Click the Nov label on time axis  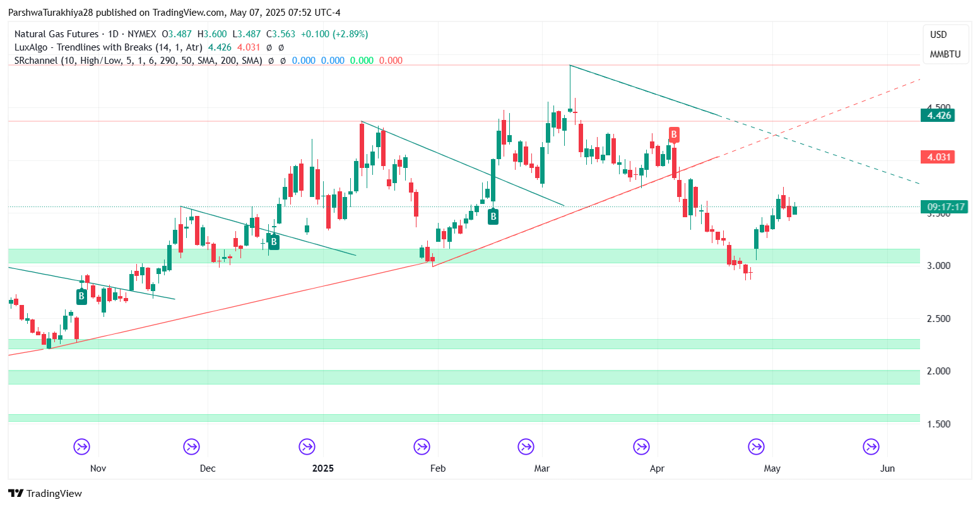point(98,468)
